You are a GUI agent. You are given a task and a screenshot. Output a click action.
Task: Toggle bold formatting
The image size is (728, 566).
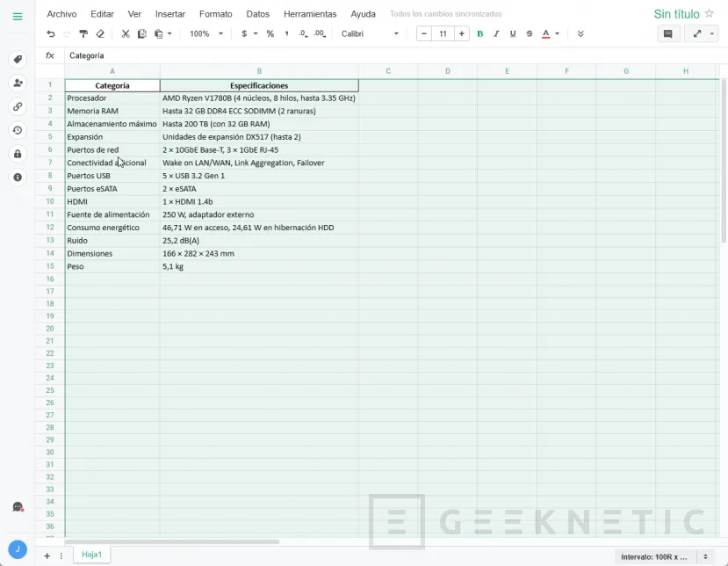point(479,34)
